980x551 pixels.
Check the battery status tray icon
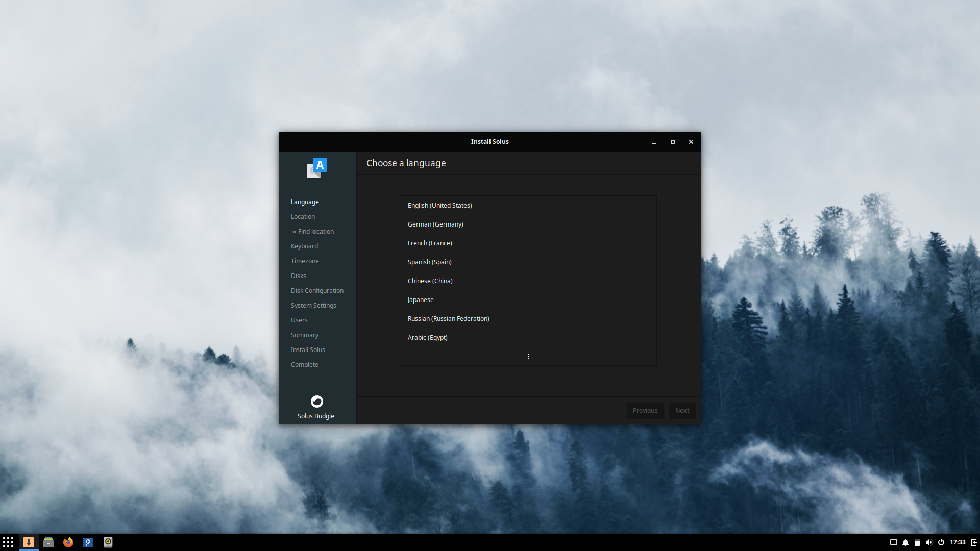pyautogui.click(x=917, y=542)
